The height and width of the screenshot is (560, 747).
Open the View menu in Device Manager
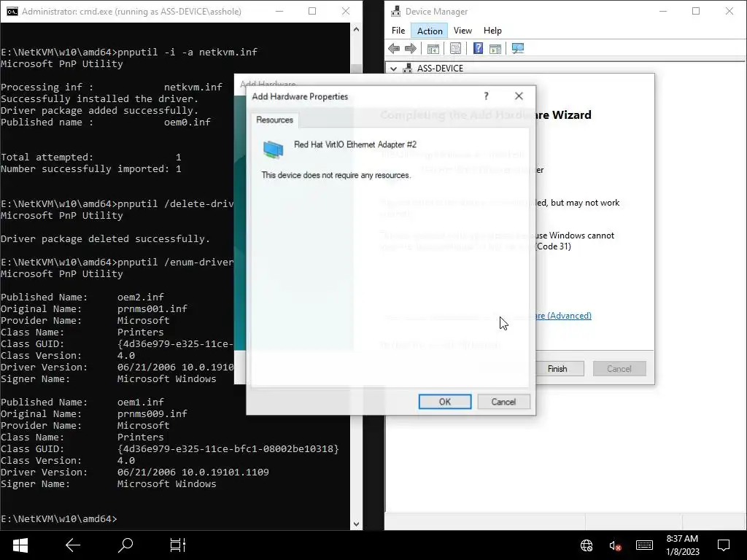462,31
